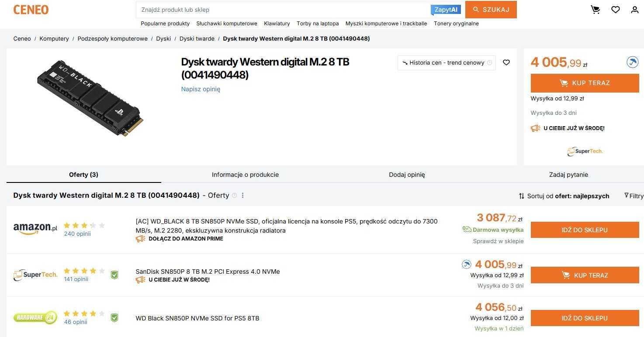
Task: Add product to favorites via heart
Action: point(506,62)
